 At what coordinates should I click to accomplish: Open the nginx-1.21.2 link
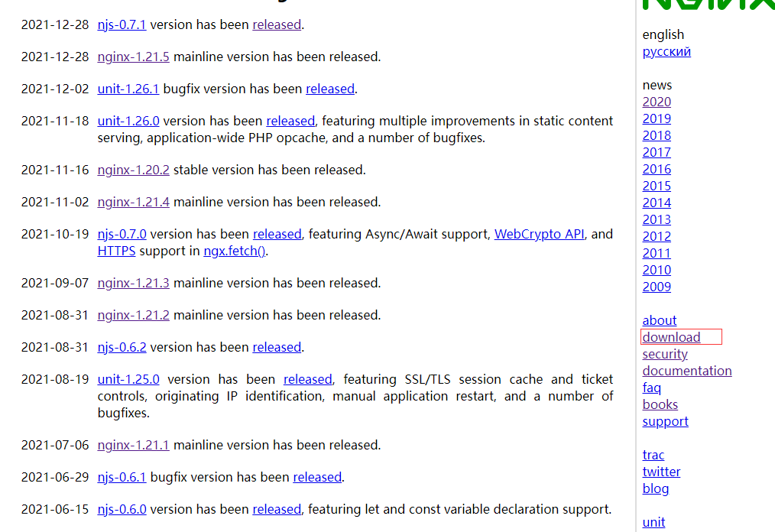(134, 316)
